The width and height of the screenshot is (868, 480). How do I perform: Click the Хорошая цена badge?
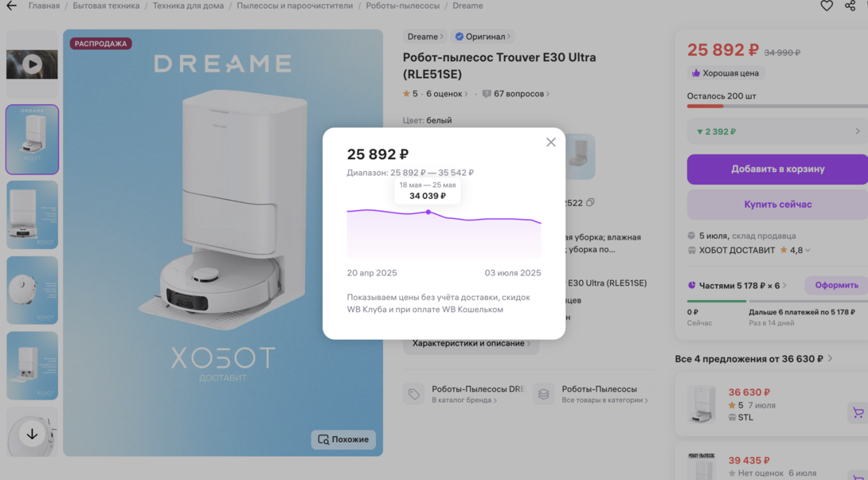[725, 73]
